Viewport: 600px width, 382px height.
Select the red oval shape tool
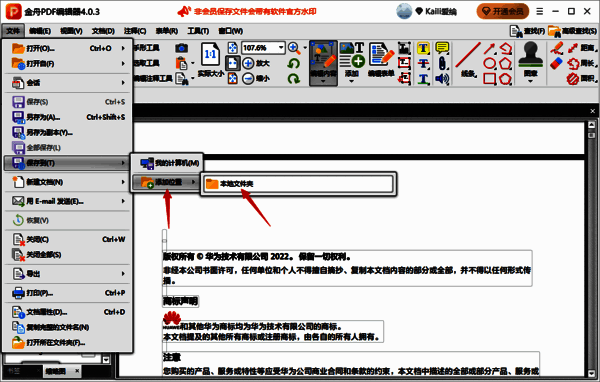click(489, 64)
